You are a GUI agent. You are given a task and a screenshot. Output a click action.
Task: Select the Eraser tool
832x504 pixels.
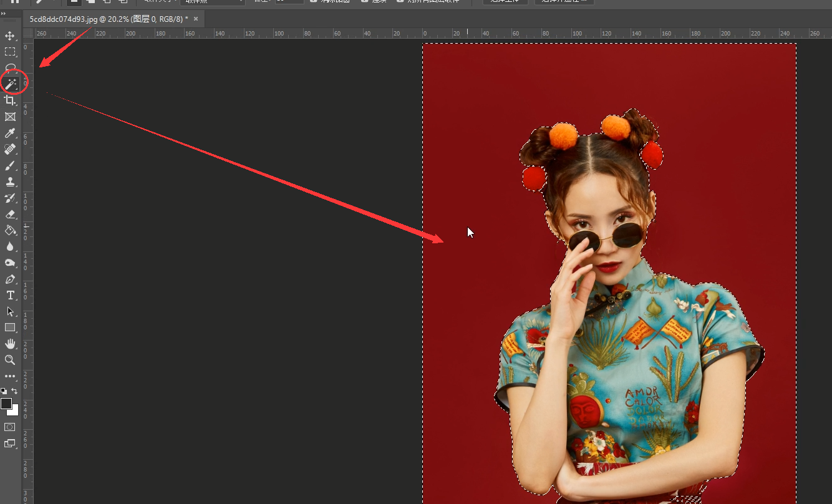point(10,214)
